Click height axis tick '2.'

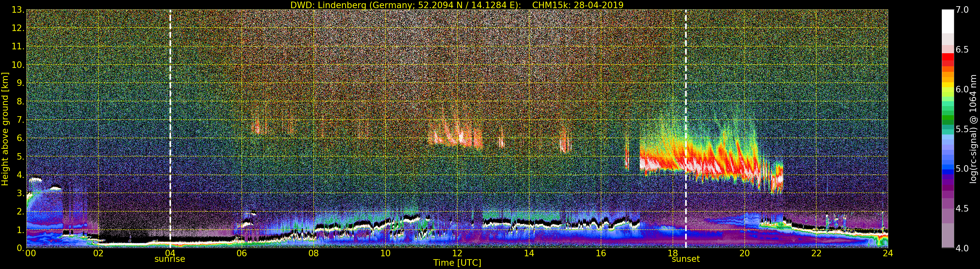pos(20,211)
